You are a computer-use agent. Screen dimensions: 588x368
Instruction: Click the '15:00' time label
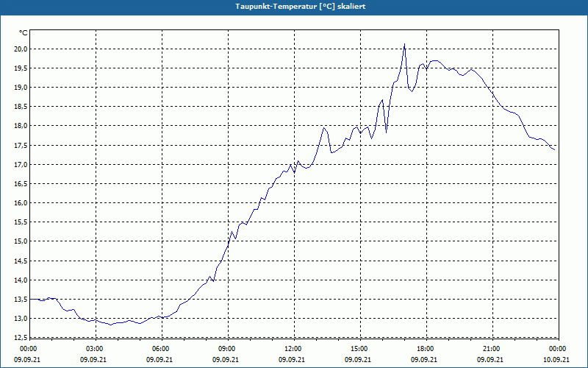point(359,349)
